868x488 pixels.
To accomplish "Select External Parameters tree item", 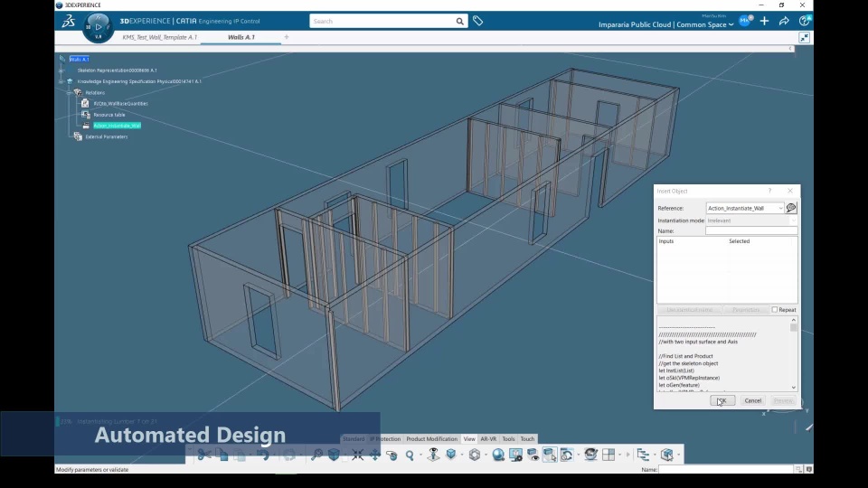I will (x=107, y=136).
